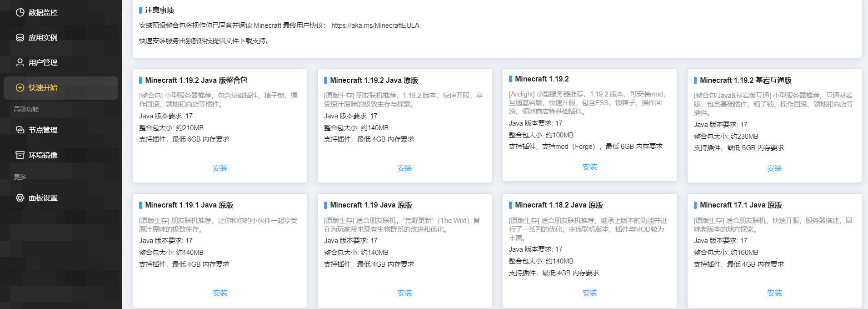This screenshot has width=868, height=309.
Task: Click the 用户管理 person icon
Action: pyautogui.click(x=20, y=62)
